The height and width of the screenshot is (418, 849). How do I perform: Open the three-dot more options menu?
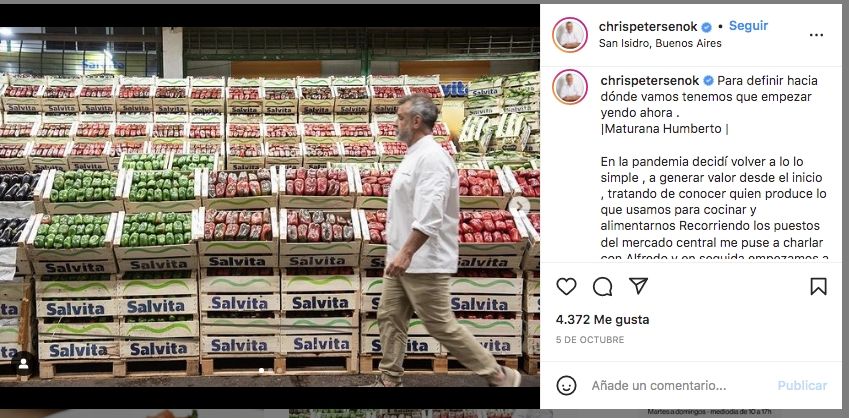point(817,35)
